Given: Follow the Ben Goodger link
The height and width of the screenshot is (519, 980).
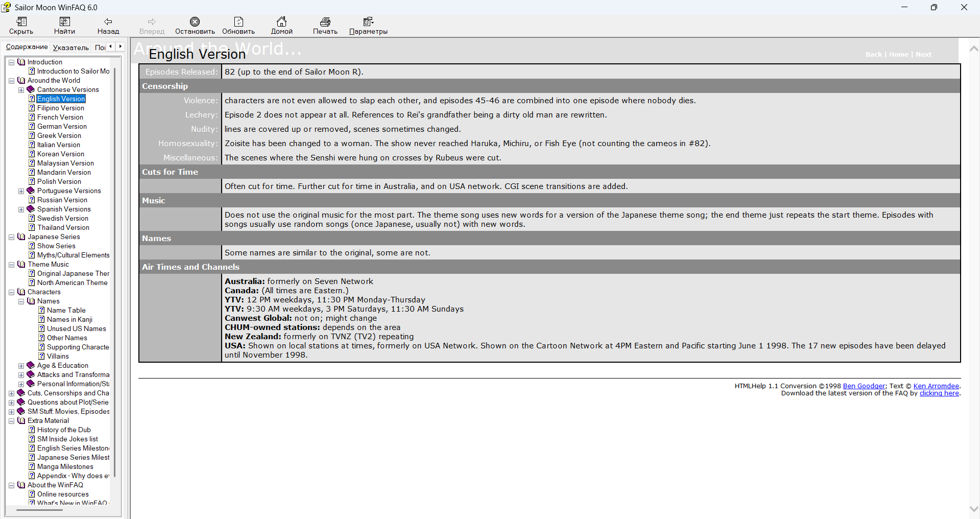Looking at the screenshot, I should click(864, 386).
